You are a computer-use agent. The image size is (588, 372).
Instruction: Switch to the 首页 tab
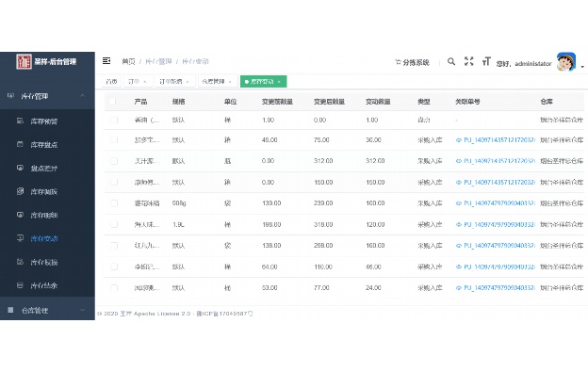[111, 81]
